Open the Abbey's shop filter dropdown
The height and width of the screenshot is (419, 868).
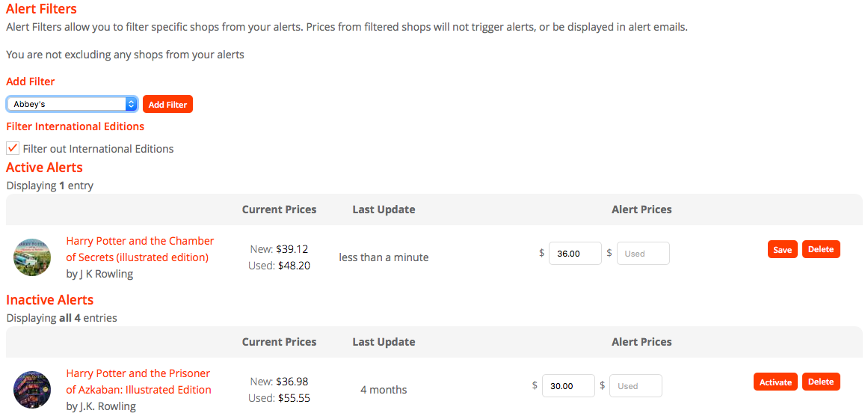pos(72,104)
